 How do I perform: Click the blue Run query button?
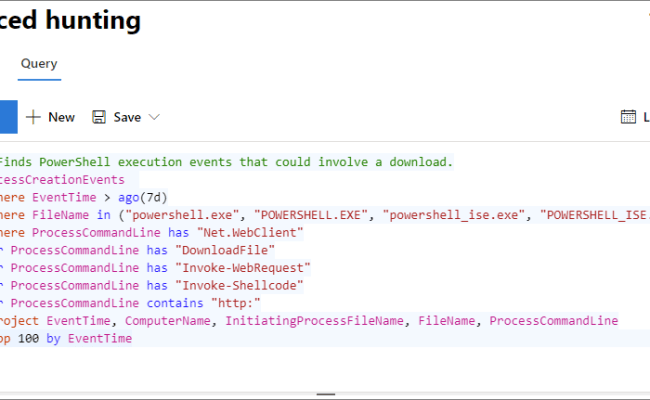[x=8, y=117]
